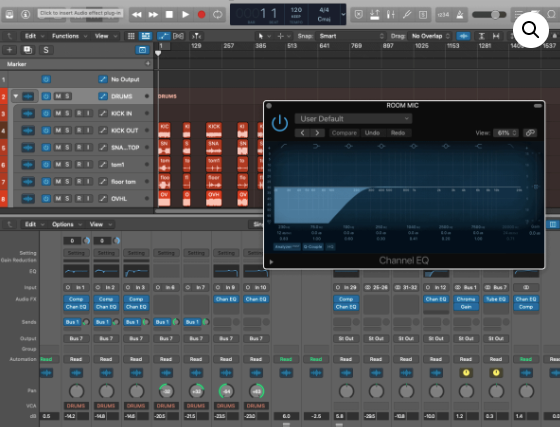Viewport: 560px width, 427px height.
Task: Go to previous Channel EQ preset
Action: [x=302, y=133]
